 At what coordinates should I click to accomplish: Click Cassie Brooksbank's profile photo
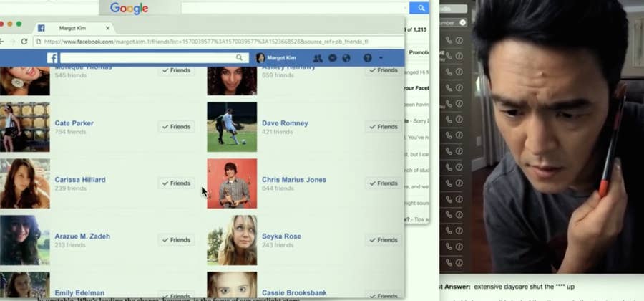coord(232,285)
